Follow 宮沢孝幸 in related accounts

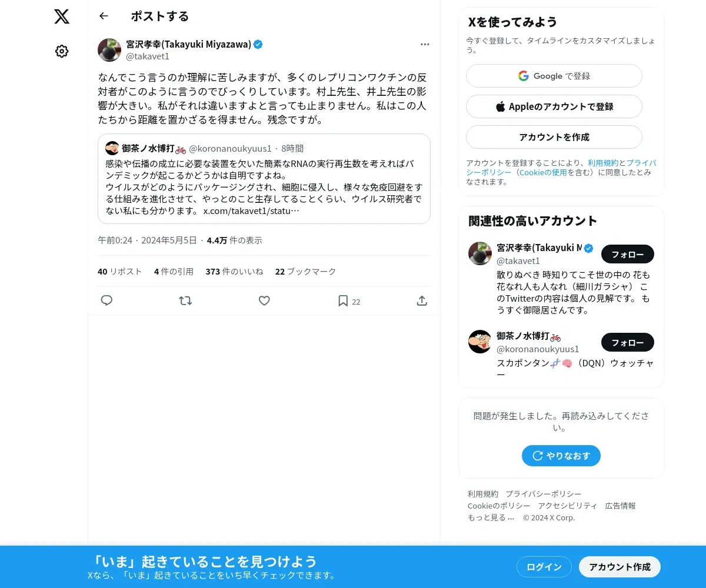click(628, 254)
